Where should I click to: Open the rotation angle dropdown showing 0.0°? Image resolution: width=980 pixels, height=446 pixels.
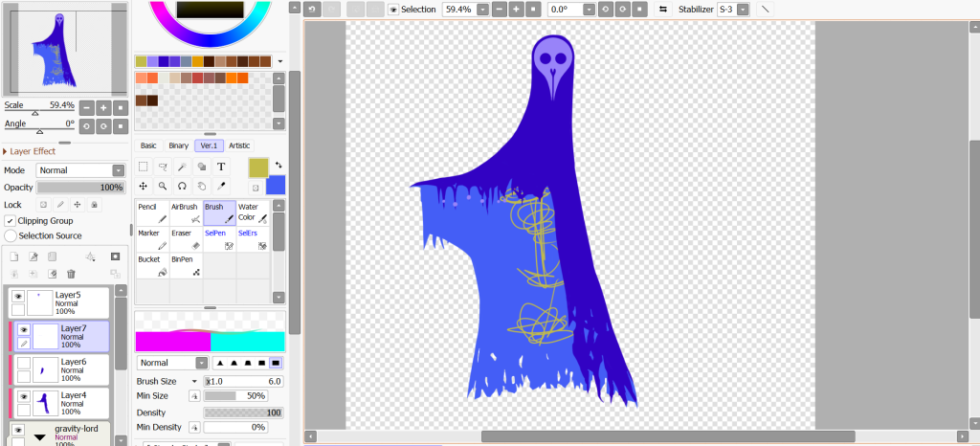(589, 10)
